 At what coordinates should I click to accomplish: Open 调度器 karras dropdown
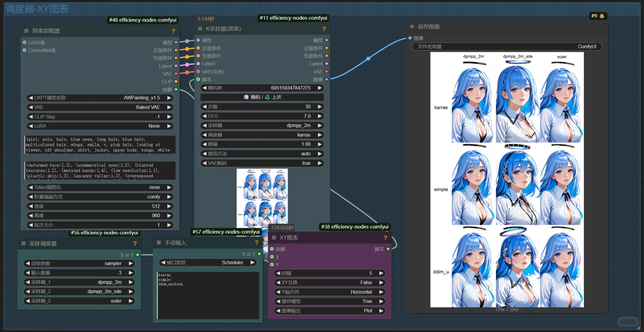pyautogui.click(x=262, y=135)
